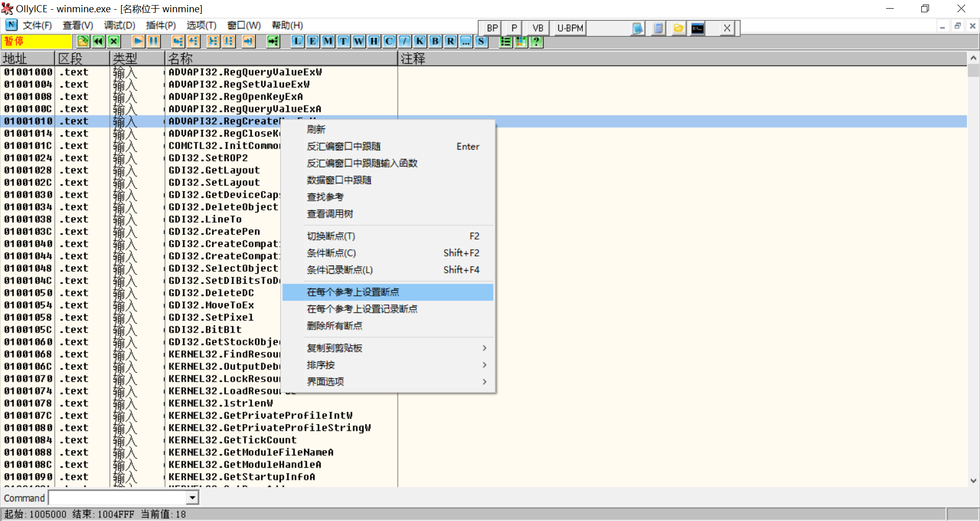Click the Step over icon
The image size is (980, 521).
193,41
